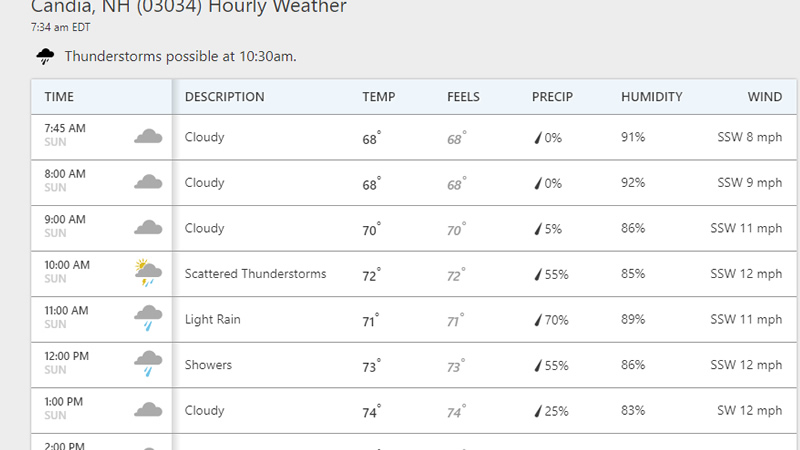The image size is (800, 450).
Task: Click the Candia, NH Hourly Weather heading
Action: tap(189, 8)
